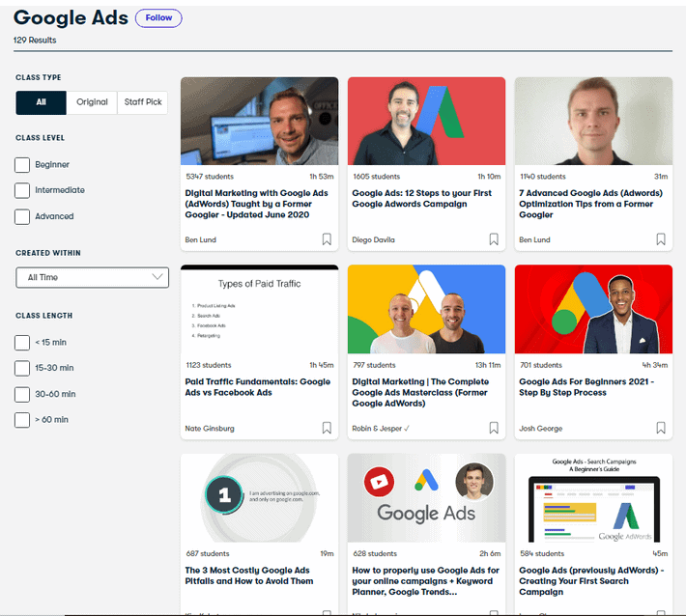Click red thumbnail of man in navy suit
Screen dimensions: 686x616
point(593,309)
